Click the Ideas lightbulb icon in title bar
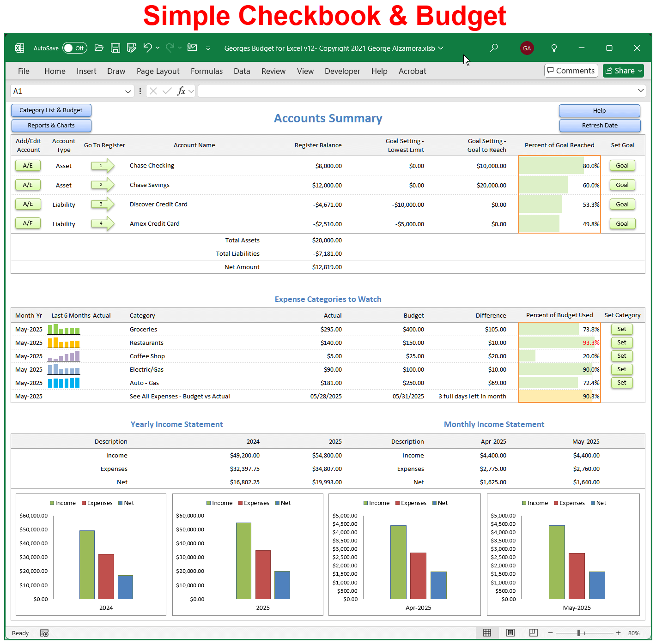This screenshot has height=644, width=656. point(553,48)
